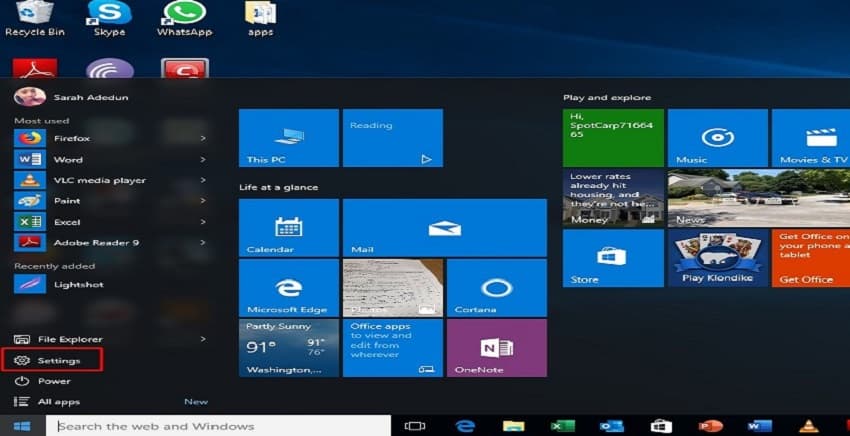The image size is (850, 436).
Task: Open Adobe Reader 9 from Start menu
Action: 111,242
